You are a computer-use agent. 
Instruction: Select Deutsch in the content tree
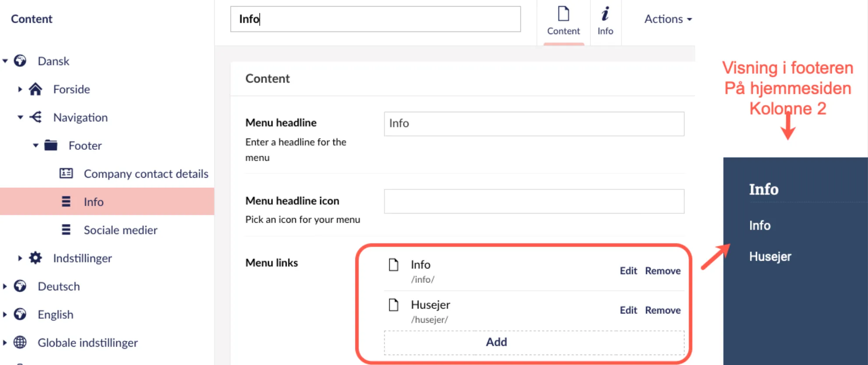pos(59,286)
